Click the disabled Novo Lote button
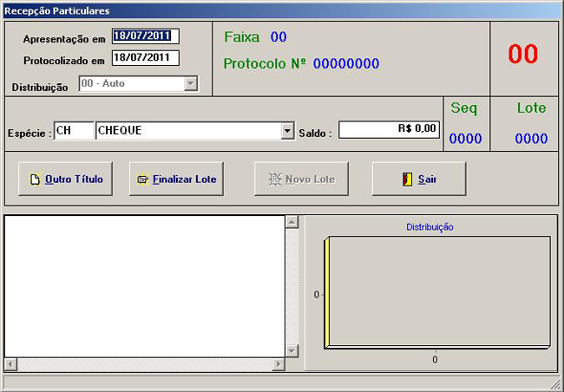The height and width of the screenshot is (392, 564). point(301,179)
